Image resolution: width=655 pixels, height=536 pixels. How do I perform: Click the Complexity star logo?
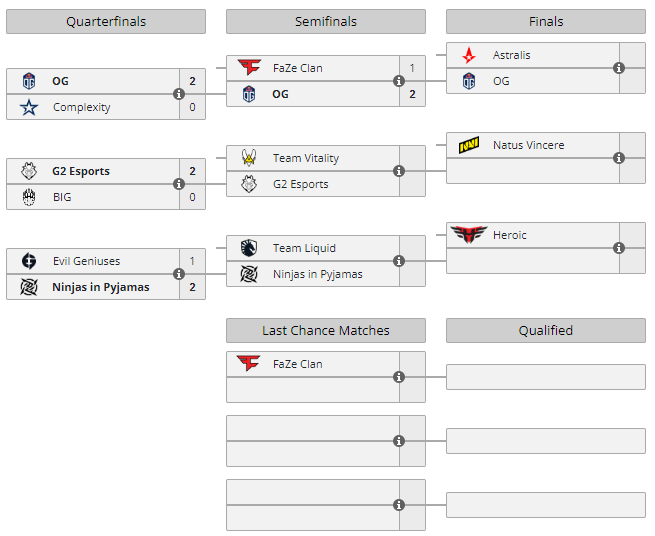[x=29, y=107]
